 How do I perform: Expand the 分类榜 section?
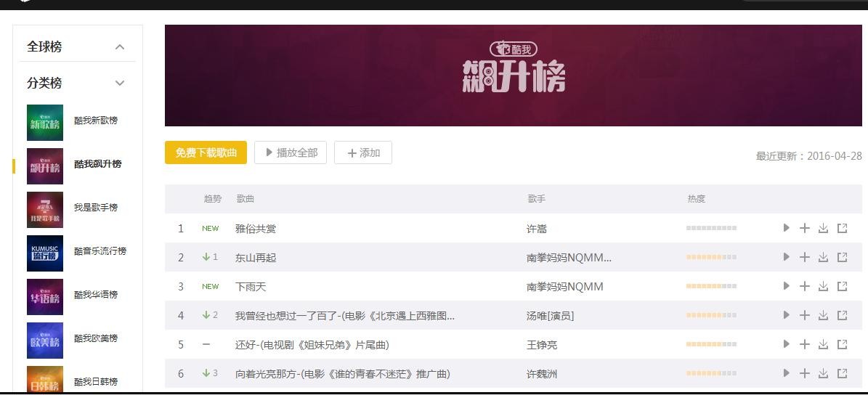[120, 83]
